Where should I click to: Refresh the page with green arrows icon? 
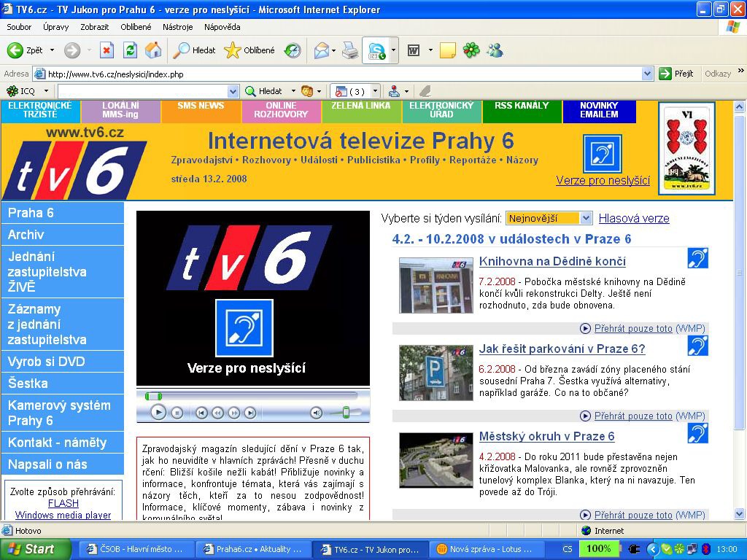pos(130,50)
